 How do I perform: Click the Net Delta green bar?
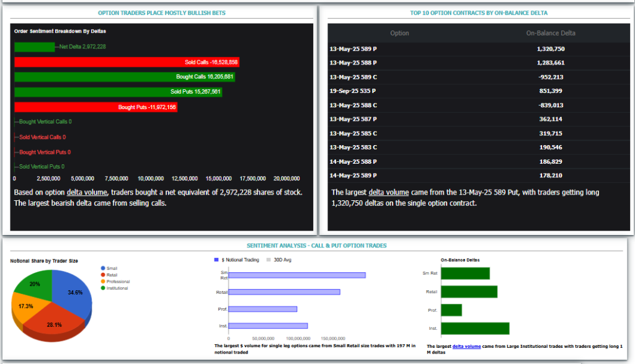[35, 47]
